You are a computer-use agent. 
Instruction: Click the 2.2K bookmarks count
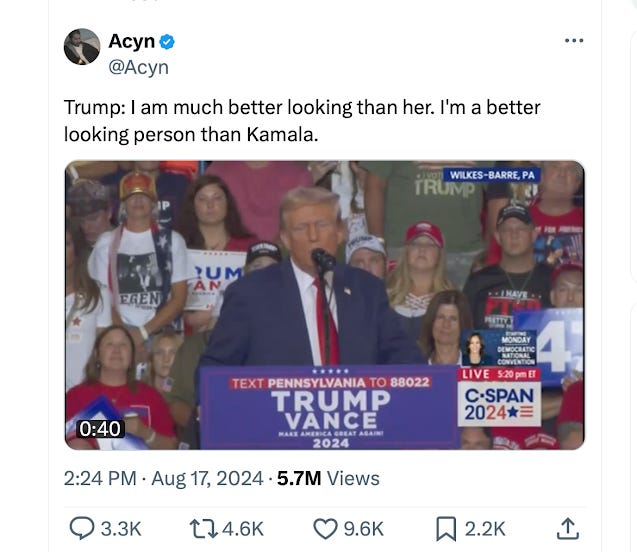pyautogui.click(x=485, y=529)
